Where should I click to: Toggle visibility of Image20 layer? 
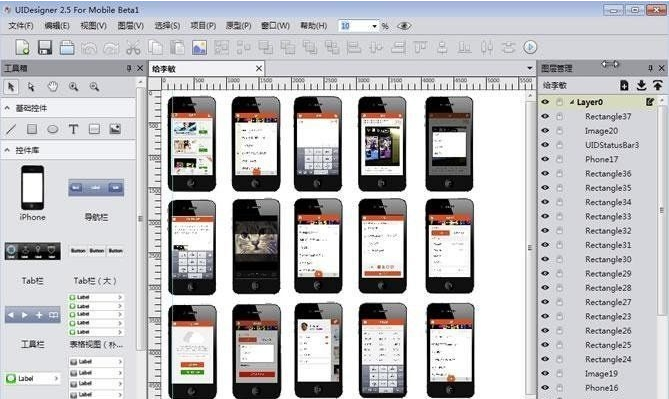click(545, 131)
